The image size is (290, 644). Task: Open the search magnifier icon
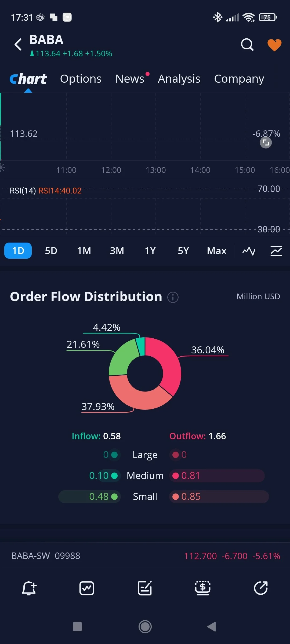click(x=247, y=45)
